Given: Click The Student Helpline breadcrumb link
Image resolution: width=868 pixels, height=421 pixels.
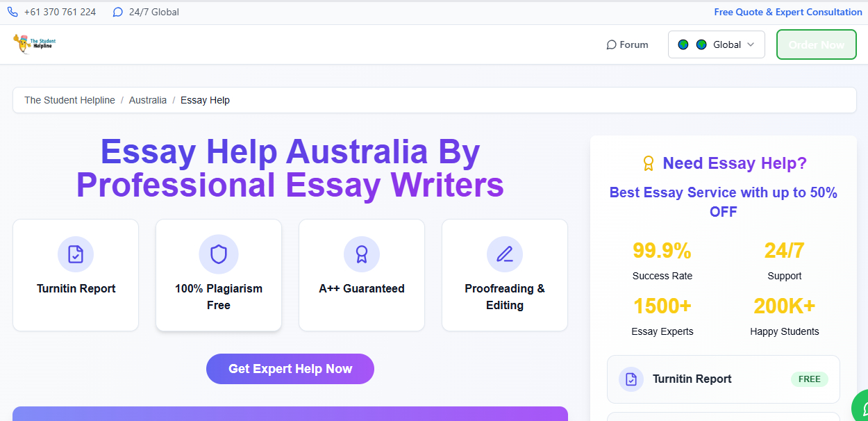Looking at the screenshot, I should point(69,100).
